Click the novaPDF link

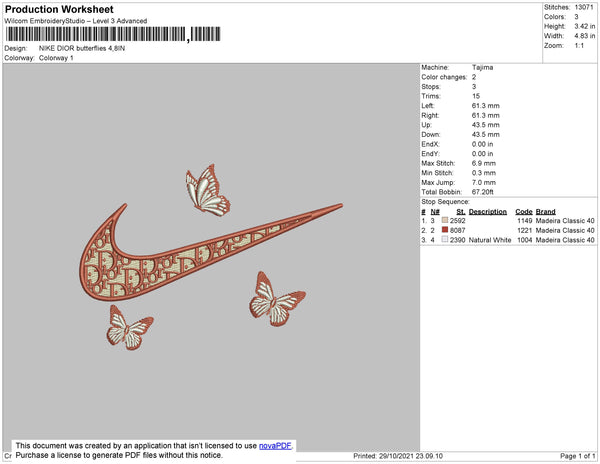pos(275,446)
